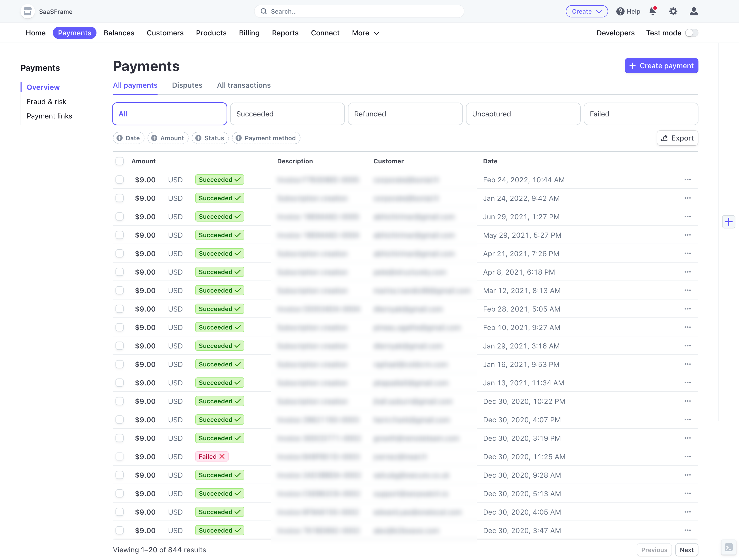The image size is (739, 560).
Task: Open more options for Feb 24, 2022 payment
Action: [x=687, y=180]
